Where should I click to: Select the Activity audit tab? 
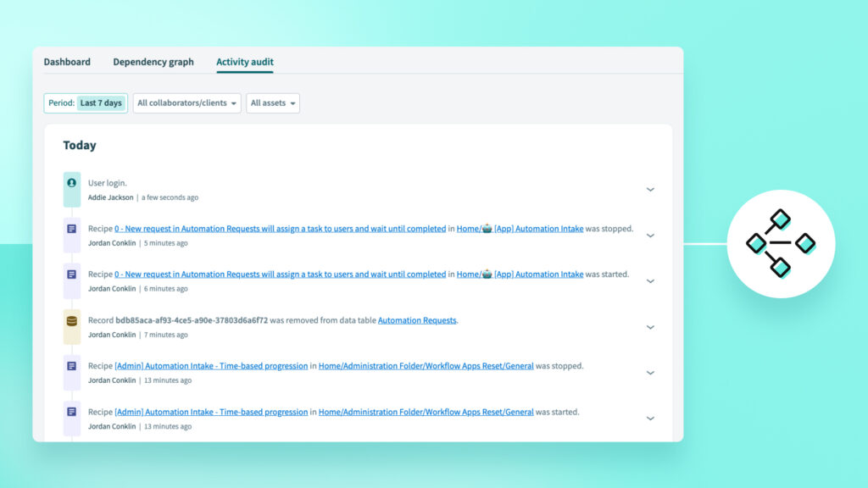(245, 61)
